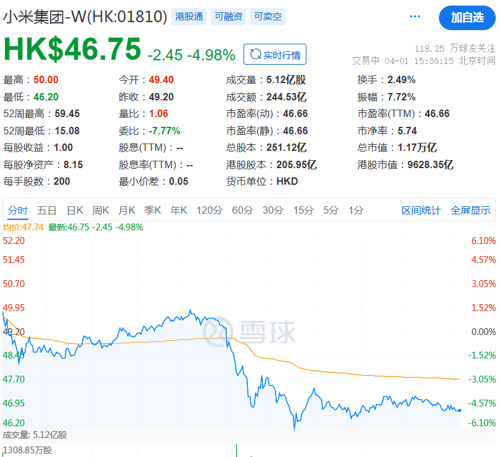Click the 118.25 万球友关注 follower count
This screenshot has height=457, width=500.
(x=455, y=49)
